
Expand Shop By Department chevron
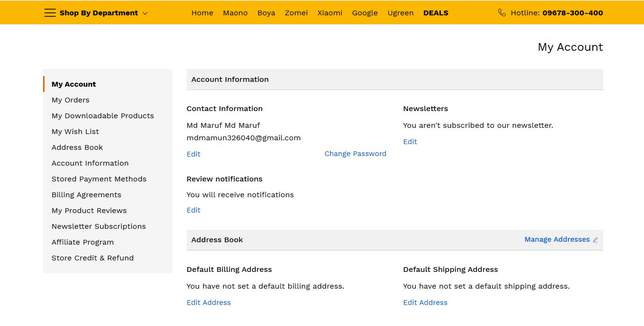tap(145, 13)
